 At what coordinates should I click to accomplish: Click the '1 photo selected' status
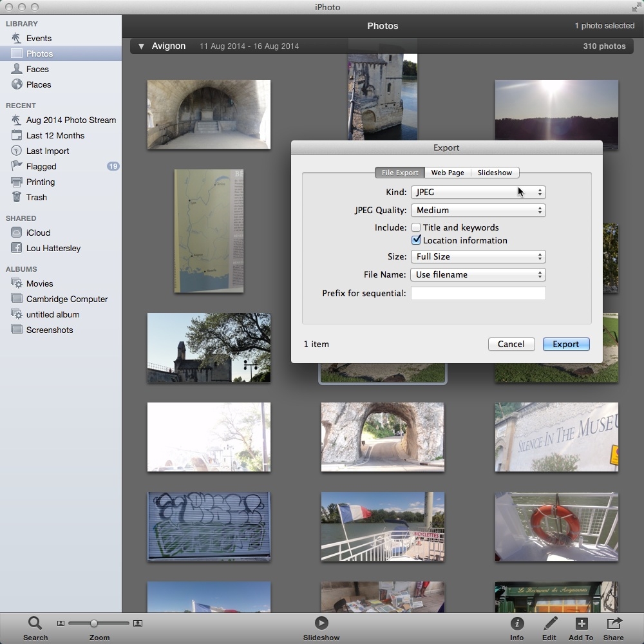(604, 26)
